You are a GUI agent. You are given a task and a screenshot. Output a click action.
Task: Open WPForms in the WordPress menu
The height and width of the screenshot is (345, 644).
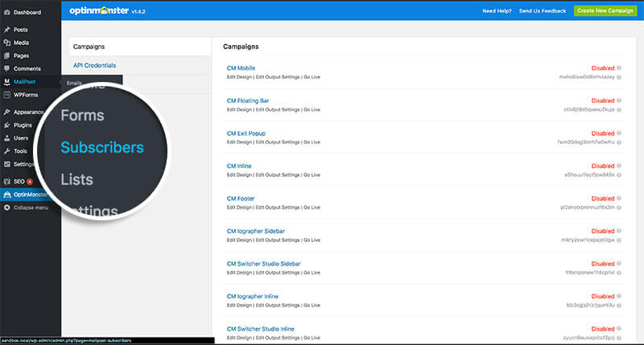[26, 95]
